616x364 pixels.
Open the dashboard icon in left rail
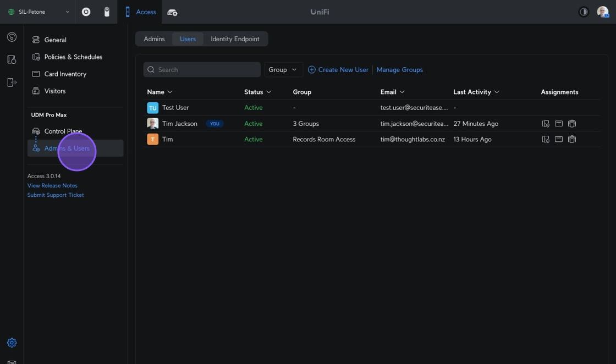[12, 37]
